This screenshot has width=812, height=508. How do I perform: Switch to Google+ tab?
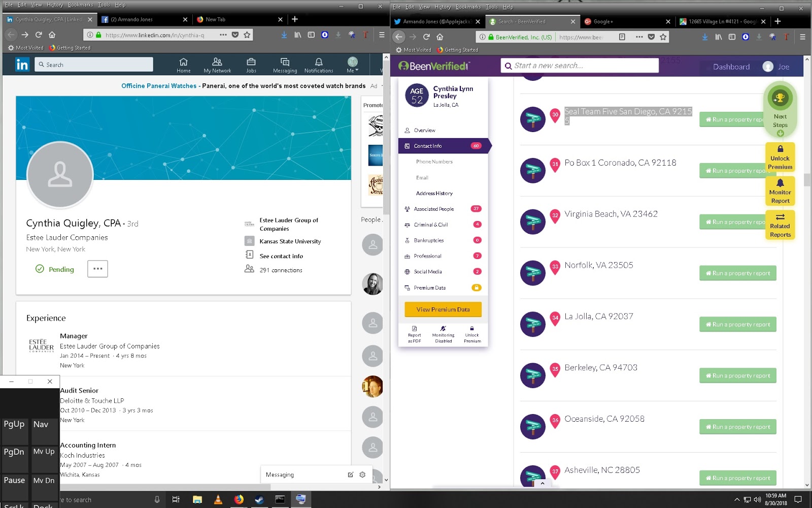click(x=627, y=21)
